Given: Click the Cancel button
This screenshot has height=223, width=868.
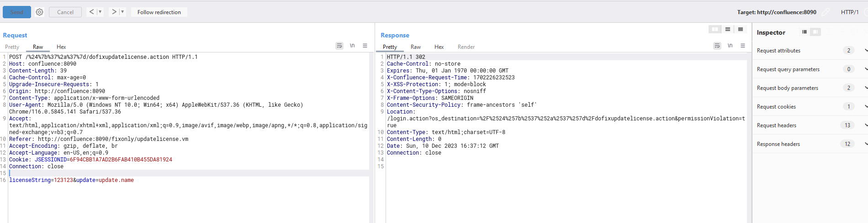Looking at the screenshot, I should [65, 12].
